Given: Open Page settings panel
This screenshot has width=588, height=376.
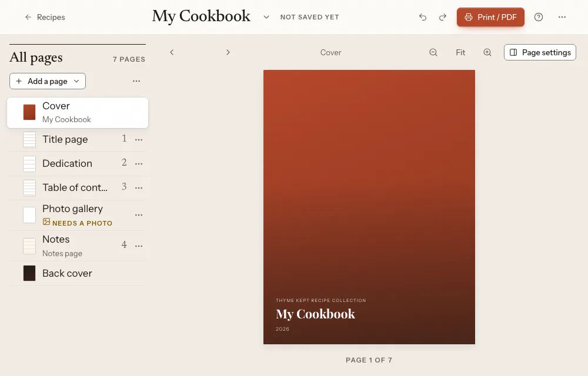Looking at the screenshot, I should point(540,52).
